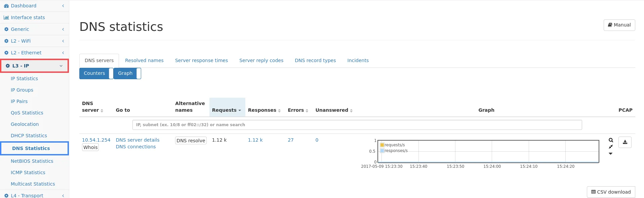
Task: Click the PCAP download button for 10.54.1.254
Action: coord(625,142)
